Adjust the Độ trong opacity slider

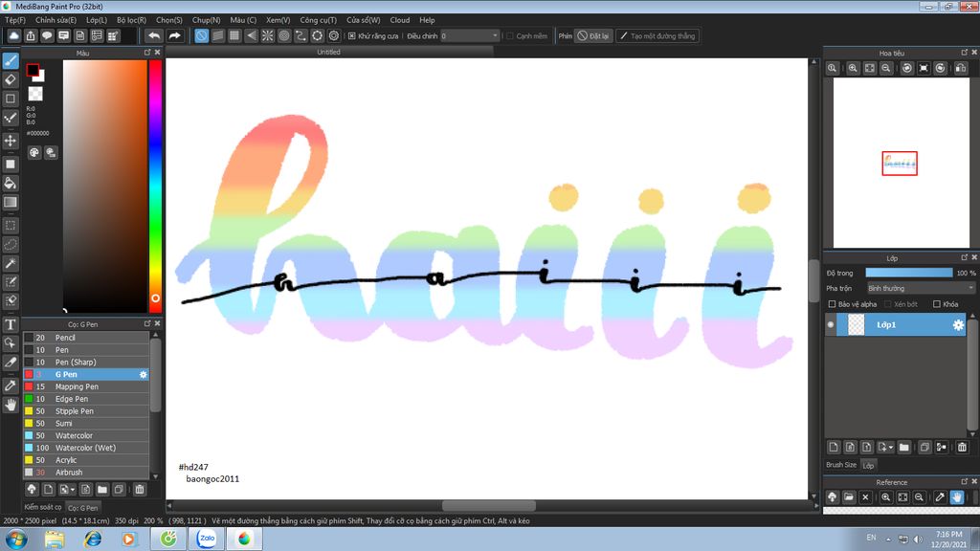coord(909,273)
